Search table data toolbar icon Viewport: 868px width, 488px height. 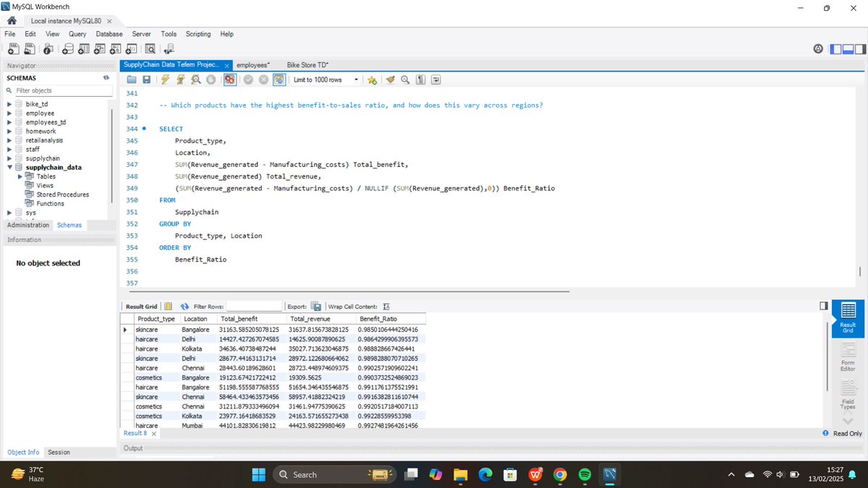click(150, 48)
